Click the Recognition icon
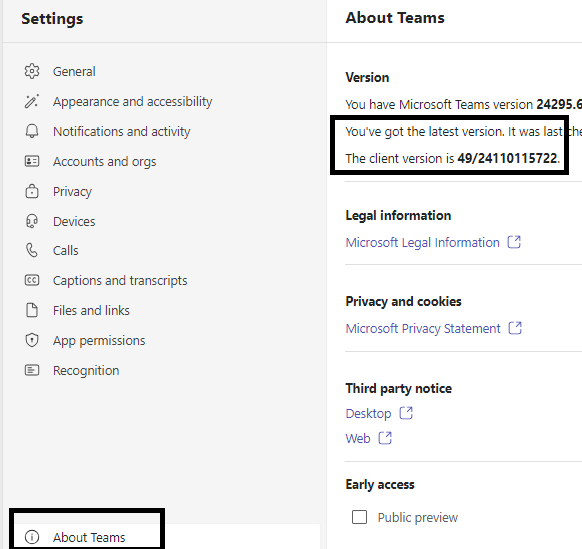The width and height of the screenshot is (582, 549). pos(32,370)
